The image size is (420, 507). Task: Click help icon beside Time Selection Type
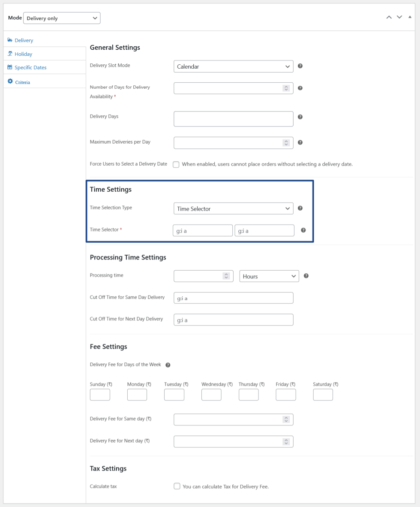300,208
